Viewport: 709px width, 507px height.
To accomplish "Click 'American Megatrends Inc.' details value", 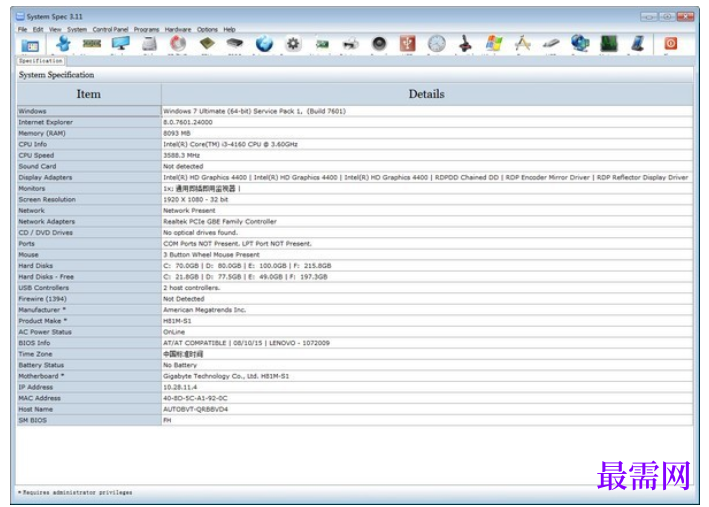I will pyautogui.click(x=204, y=310).
